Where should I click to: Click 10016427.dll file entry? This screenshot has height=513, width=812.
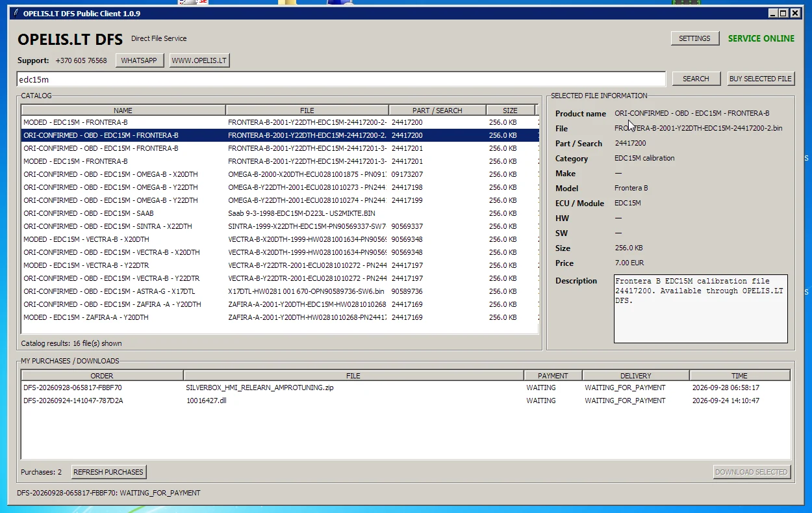206,401
